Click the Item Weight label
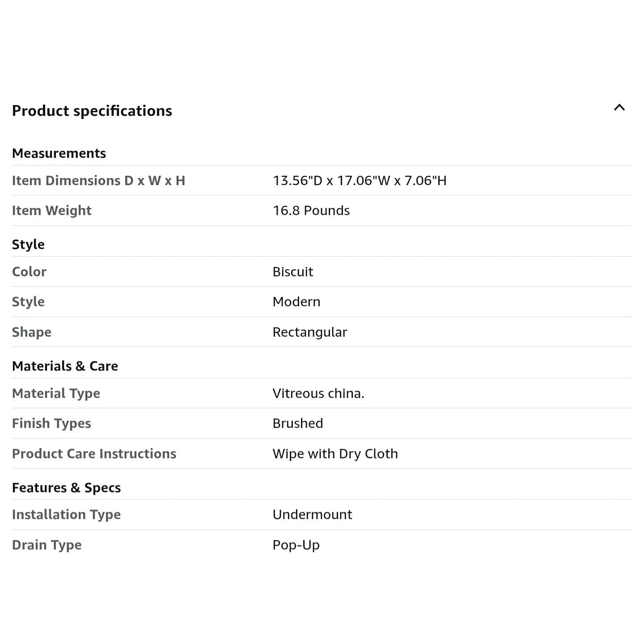 51,211
